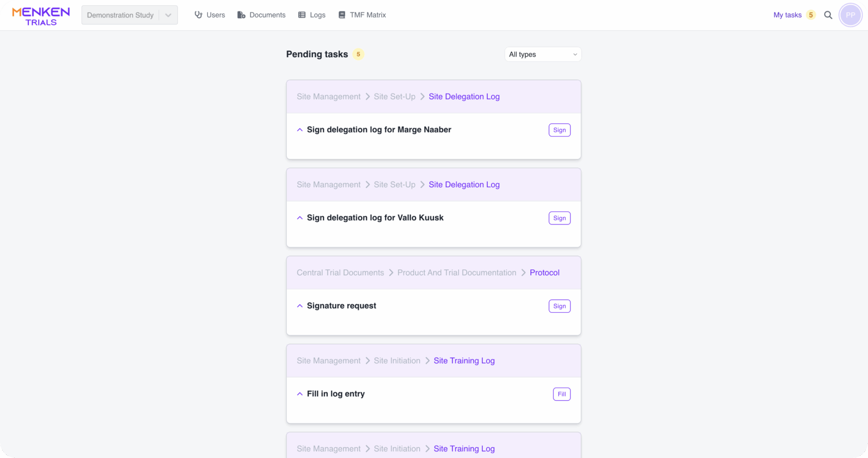Collapse the Vallo Kuusk delegation task
The image size is (868, 458).
pos(300,218)
